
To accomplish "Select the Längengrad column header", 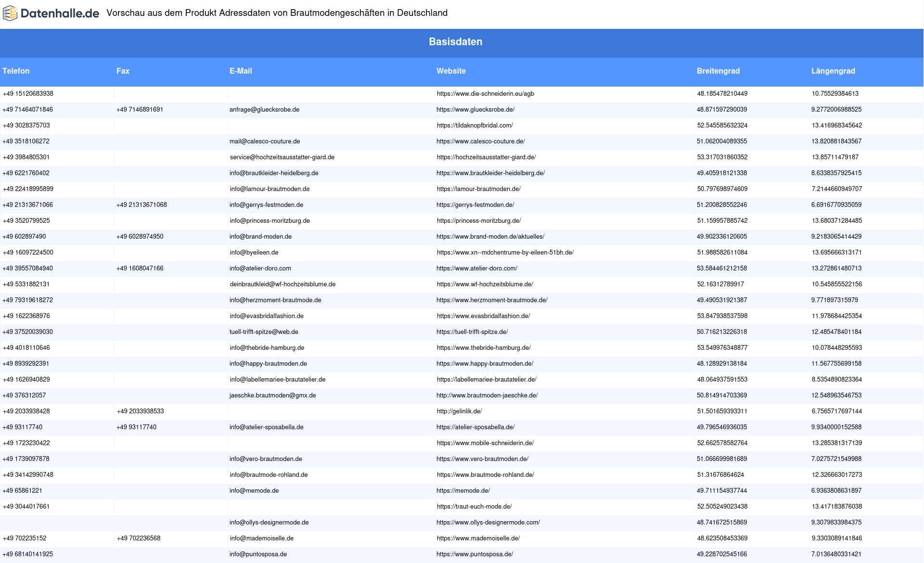I will coord(833,71).
